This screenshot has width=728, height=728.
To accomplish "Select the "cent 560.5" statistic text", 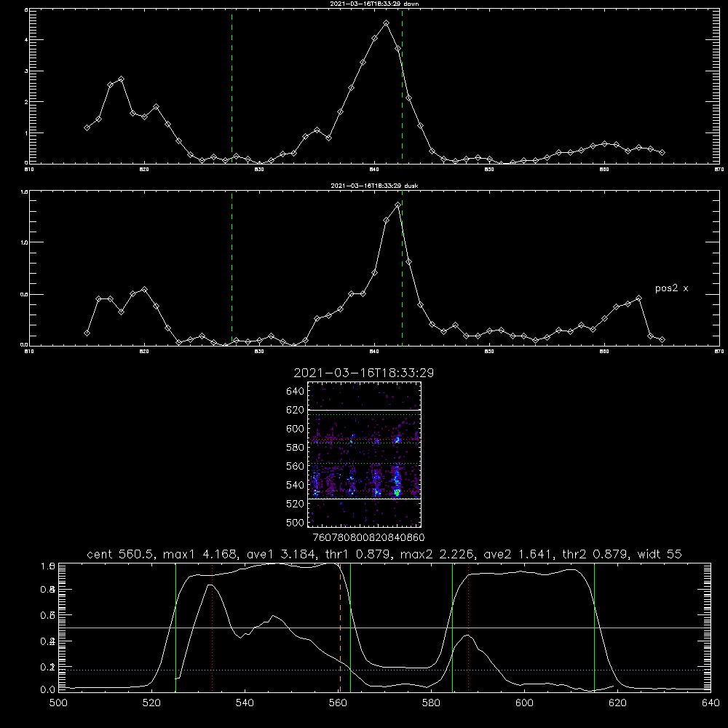I will [121, 554].
